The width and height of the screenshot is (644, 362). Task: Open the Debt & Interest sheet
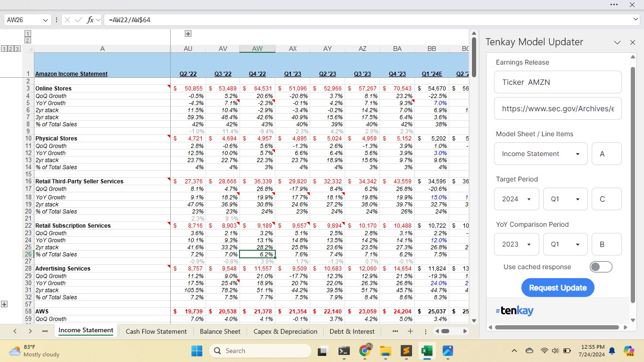[x=352, y=331]
